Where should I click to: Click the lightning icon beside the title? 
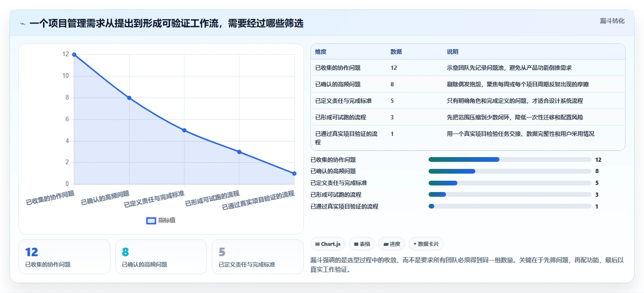pos(23,24)
